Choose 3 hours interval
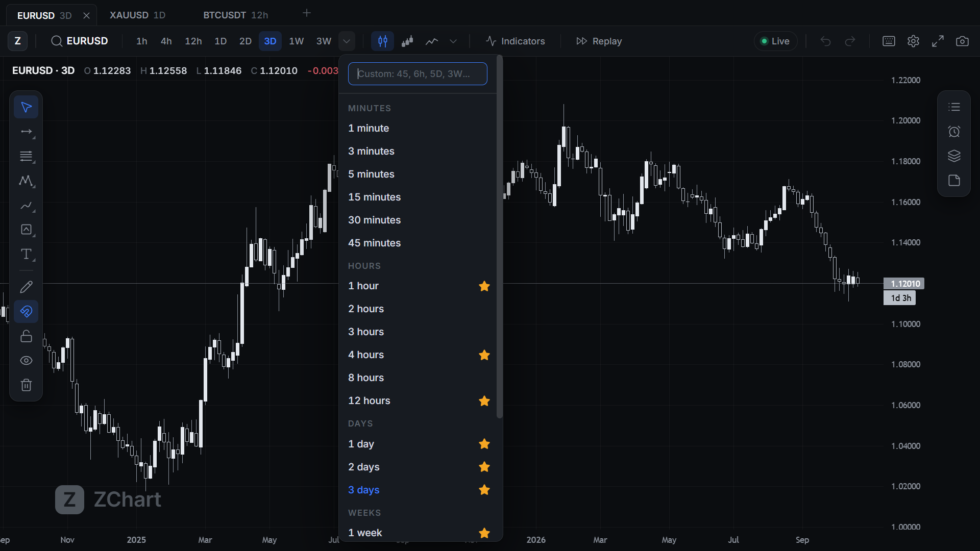This screenshot has height=551, width=980. pos(418,332)
